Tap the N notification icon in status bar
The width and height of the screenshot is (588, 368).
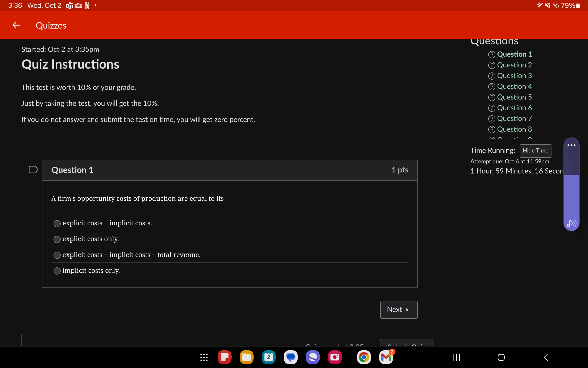(87, 5)
